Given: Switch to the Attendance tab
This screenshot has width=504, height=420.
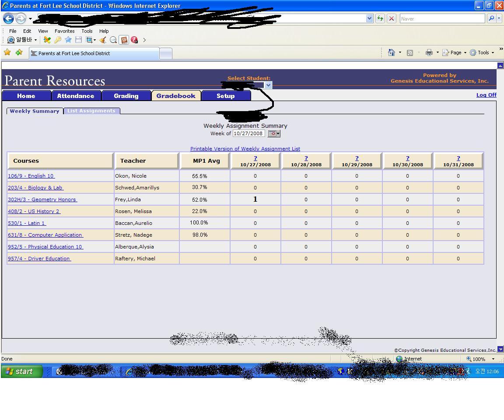Looking at the screenshot, I should 76,96.
